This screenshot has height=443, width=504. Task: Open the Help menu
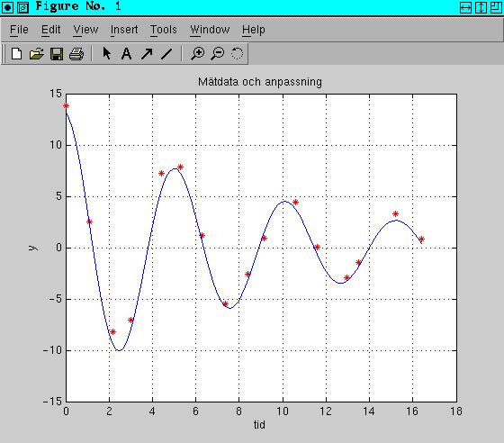(254, 30)
